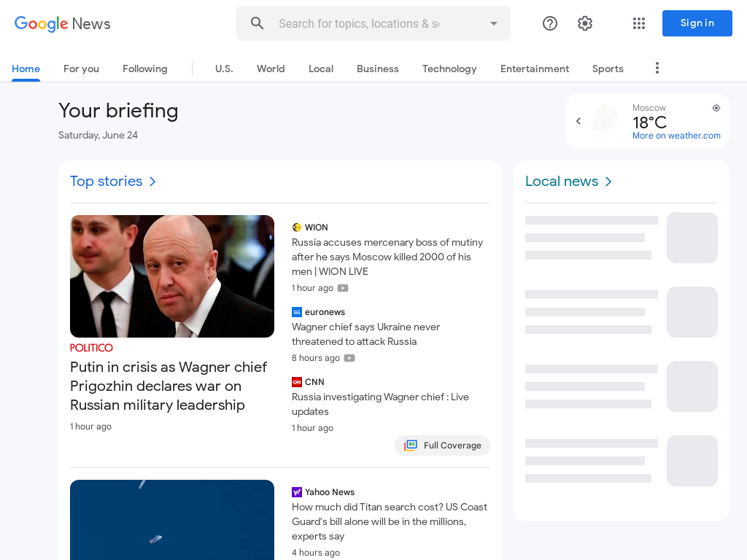The height and width of the screenshot is (560, 747).
Task: Click '8 hours ago' on euronews story
Action: (316, 358)
